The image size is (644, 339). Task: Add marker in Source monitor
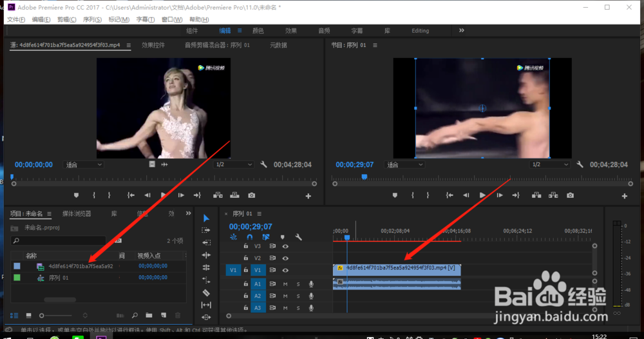(x=77, y=195)
